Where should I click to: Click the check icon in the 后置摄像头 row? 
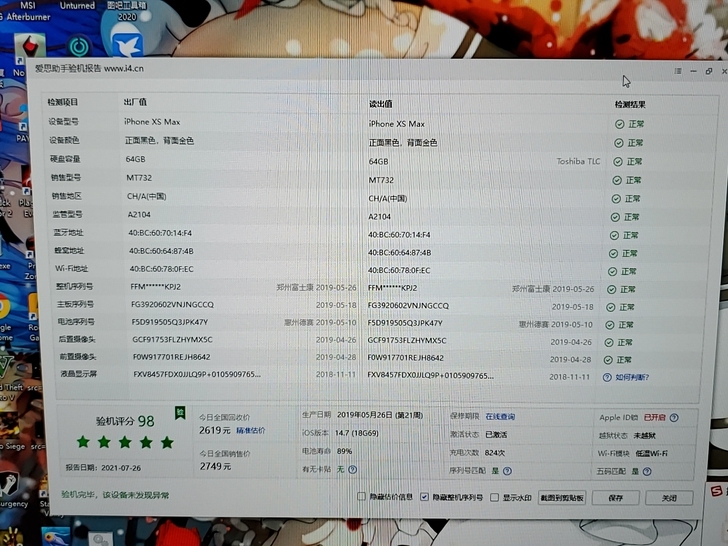(609, 343)
